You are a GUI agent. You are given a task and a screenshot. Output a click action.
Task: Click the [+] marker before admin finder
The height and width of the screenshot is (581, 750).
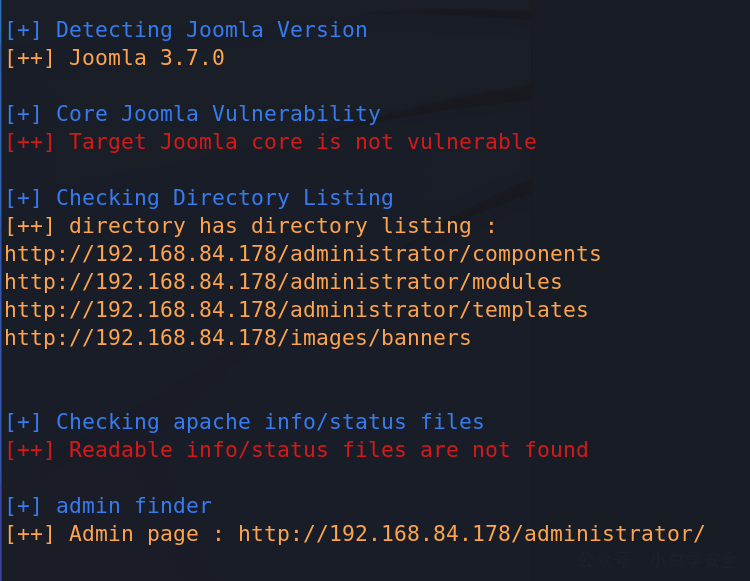tap(23, 506)
